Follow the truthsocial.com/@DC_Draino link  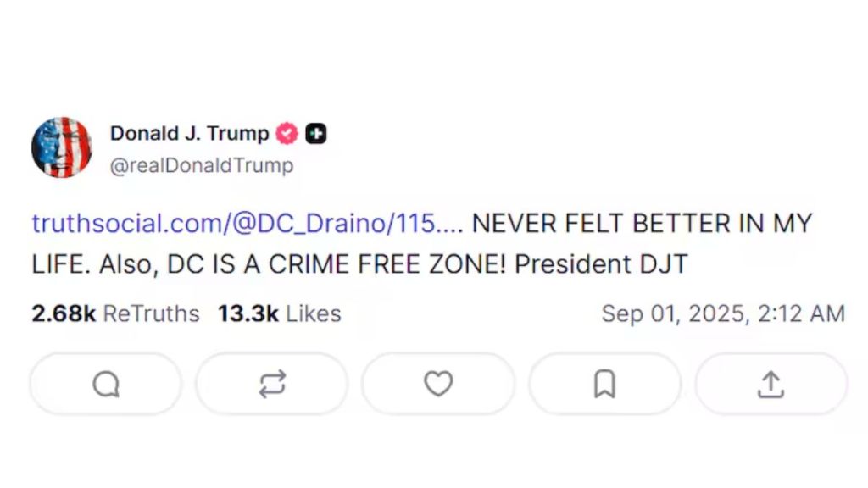click(x=247, y=224)
